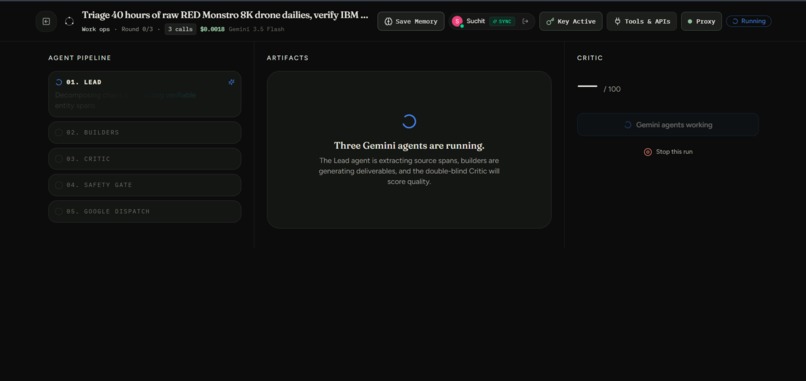The image size is (806, 381).
Task: Click the Running status pill
Action: (748, 21)
